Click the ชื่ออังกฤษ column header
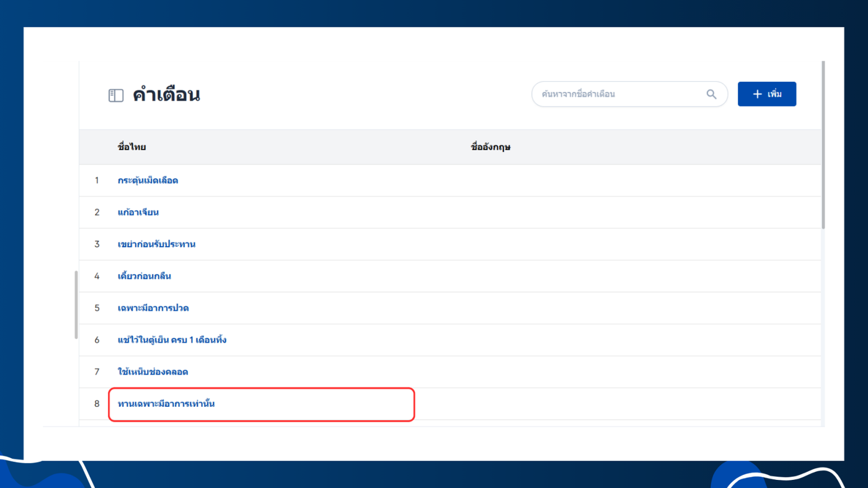Image resolution: width=868 pixels, height=488 pixels. 490,147
